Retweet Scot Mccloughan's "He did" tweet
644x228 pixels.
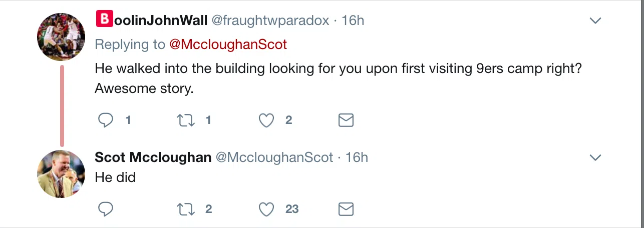(x=186, y=209)
